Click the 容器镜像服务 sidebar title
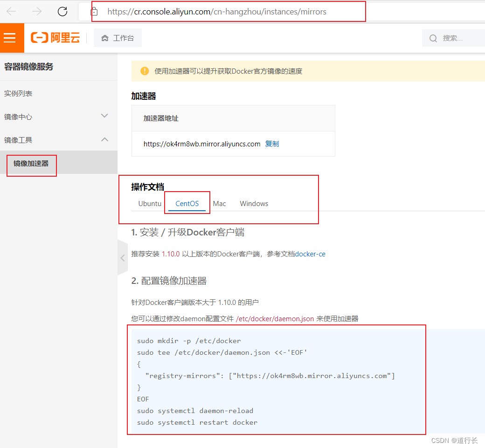Screen dimensions: 485x448 click(x=29, y=67)
